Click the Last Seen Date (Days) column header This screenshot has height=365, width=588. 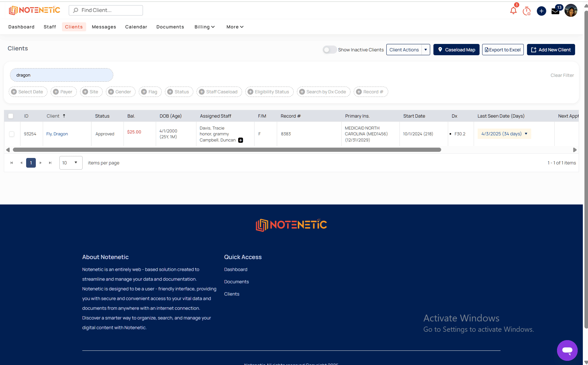point(501,116)
